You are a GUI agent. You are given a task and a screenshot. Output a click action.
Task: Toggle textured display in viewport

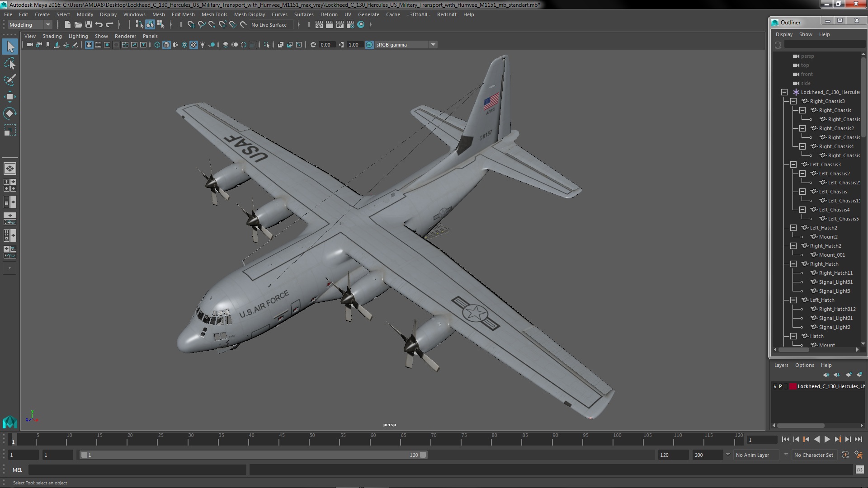(193, 45)
